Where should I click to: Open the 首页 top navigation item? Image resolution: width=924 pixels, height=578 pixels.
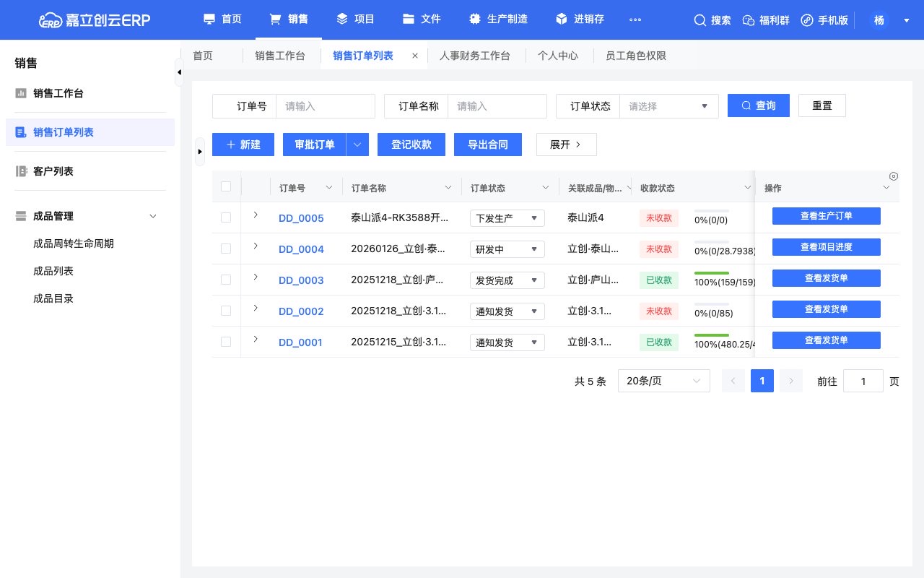[x=222, y=20]
